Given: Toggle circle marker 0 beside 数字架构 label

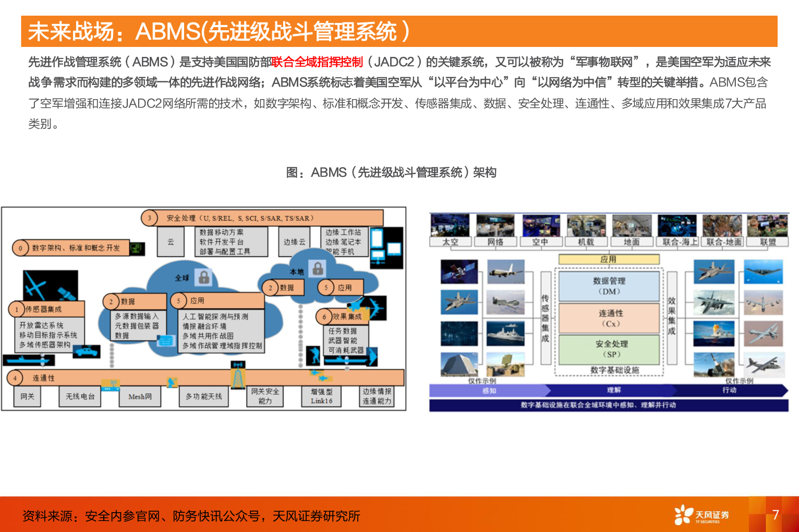Looking at the screenshot, I should point(19,248).
